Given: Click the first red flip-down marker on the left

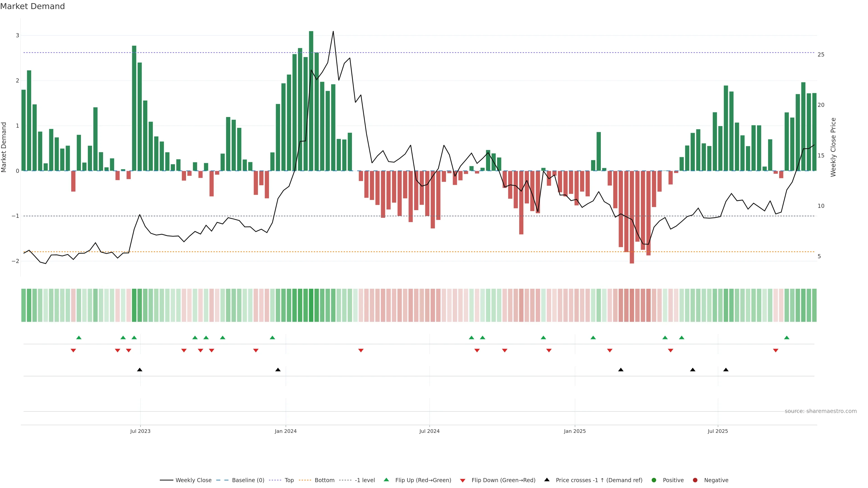Looking at the screenshot, I should click(x=73, y=351).
